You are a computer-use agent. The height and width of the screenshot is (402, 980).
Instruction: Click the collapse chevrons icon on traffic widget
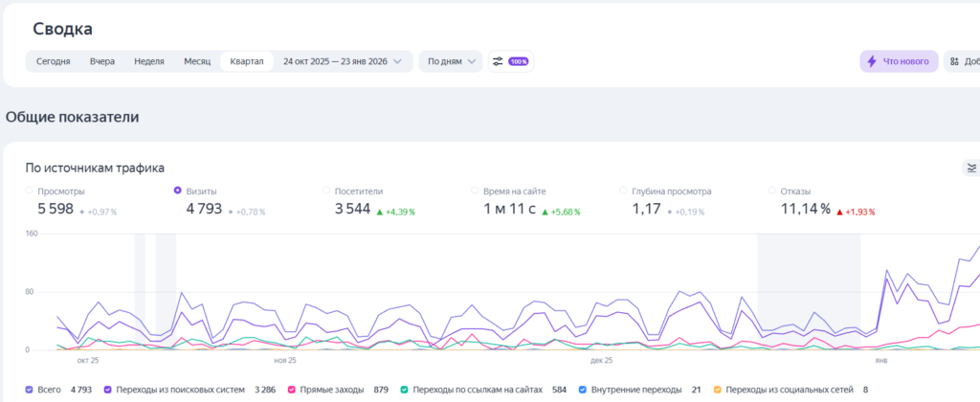[x=969, y=168]
